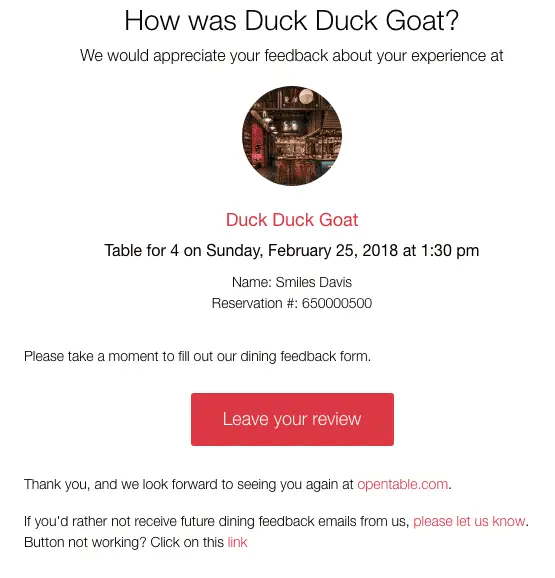Click the please let us know unsubscribe link
Image resolution: width=555 pixels, height=578 pixels.
click(x=469, y=522)
